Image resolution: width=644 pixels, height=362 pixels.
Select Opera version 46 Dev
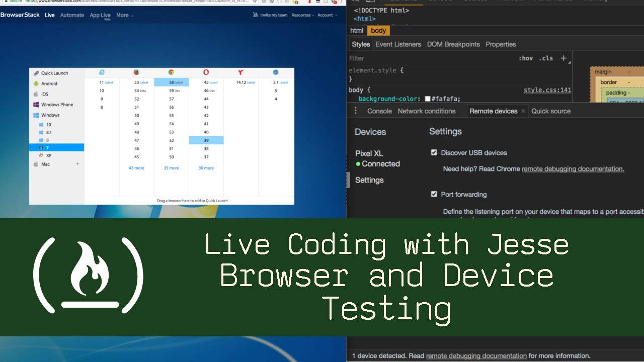(x=209, y=91)
